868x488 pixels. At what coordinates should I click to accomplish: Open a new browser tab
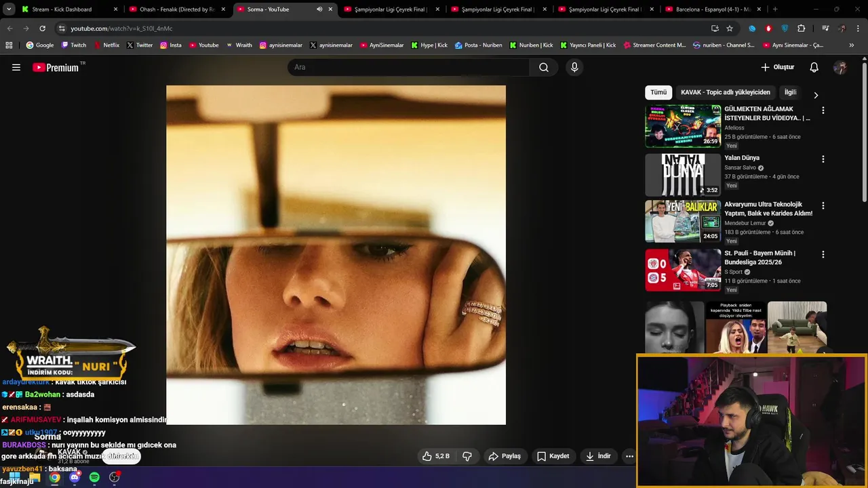pyautogui.click(x=775, y=9)
